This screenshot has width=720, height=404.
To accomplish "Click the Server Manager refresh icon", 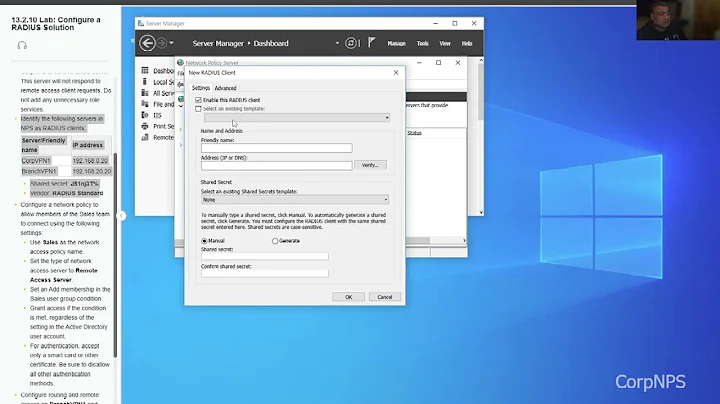I will tap(350, 43).
